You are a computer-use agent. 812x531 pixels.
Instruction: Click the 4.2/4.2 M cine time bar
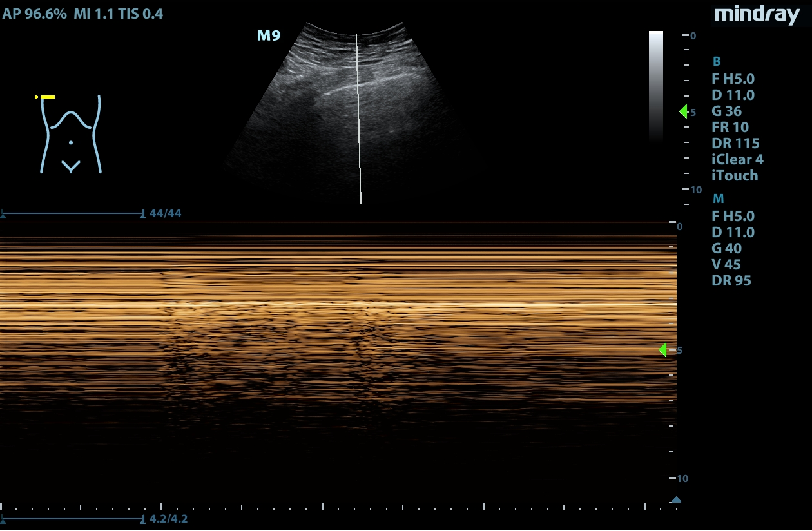click(72, 518)
